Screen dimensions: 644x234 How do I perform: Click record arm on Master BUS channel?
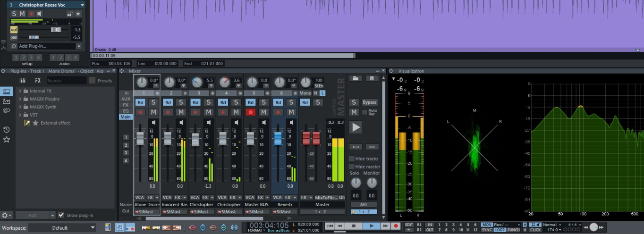(251, 112)
